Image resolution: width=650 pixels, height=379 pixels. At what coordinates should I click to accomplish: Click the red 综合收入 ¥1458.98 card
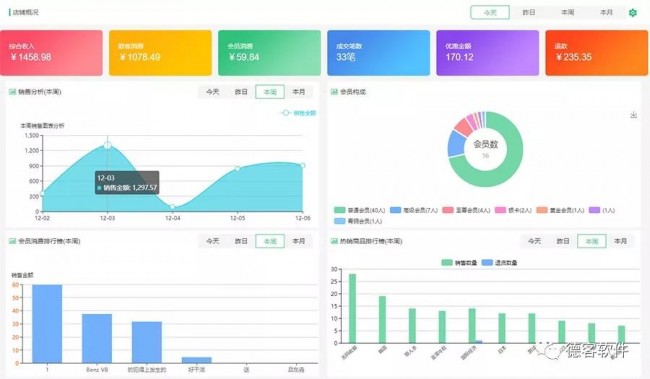51,53
